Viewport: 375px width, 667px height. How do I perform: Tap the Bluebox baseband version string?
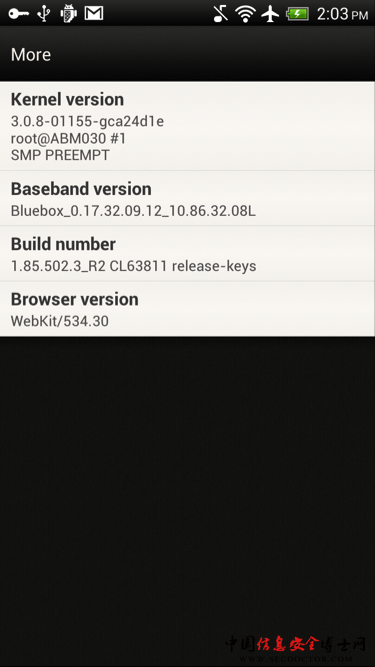point(133,211)
